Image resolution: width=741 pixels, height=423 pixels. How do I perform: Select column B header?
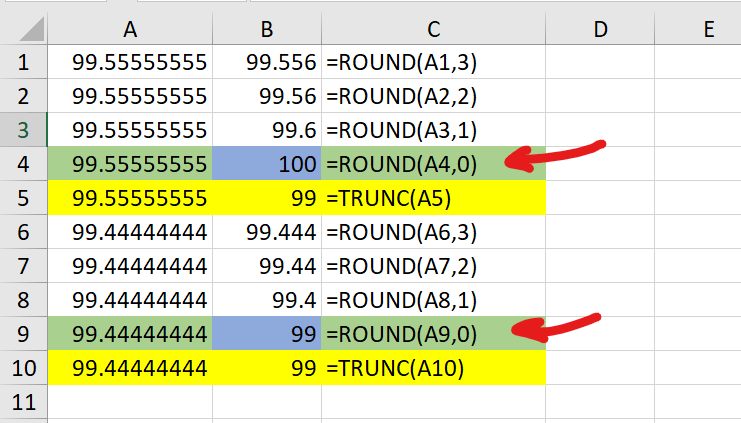pyautogui.click(x=267, y=29)
